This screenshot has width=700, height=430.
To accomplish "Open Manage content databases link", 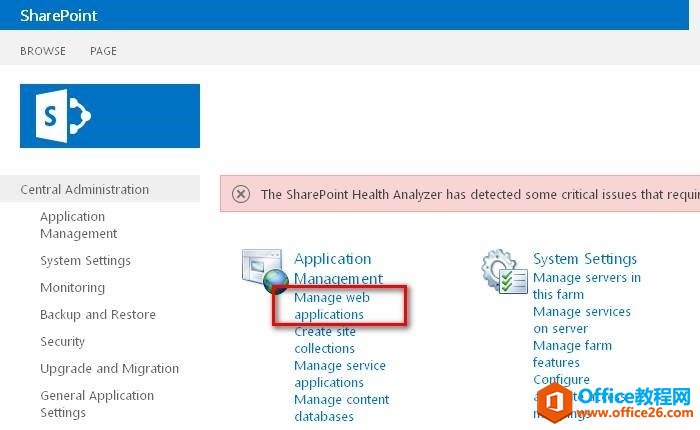I will 342,408.
